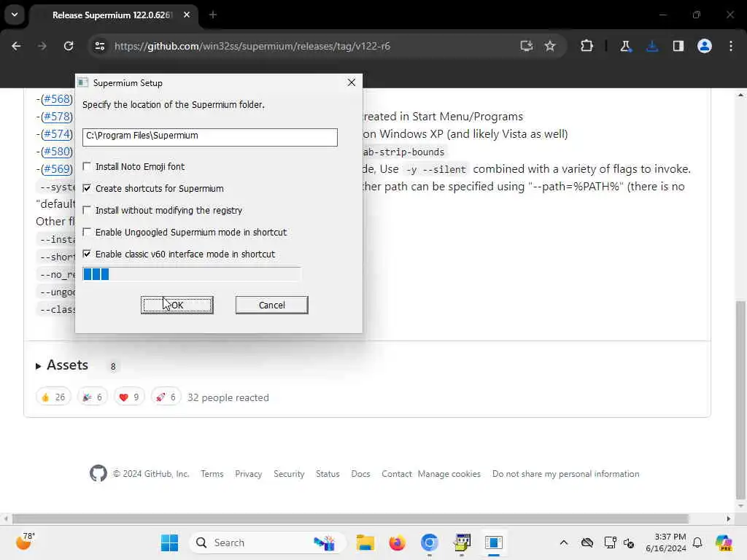747x560 pixels.
Task: Cancel the Supermium Setup
Action: [271, 306]
